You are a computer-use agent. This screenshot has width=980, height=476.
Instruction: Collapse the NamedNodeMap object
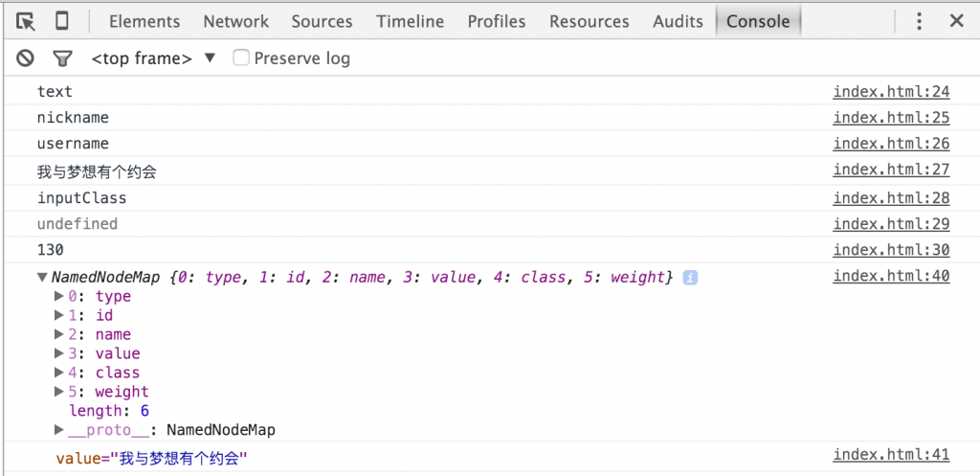coord(42,277)
